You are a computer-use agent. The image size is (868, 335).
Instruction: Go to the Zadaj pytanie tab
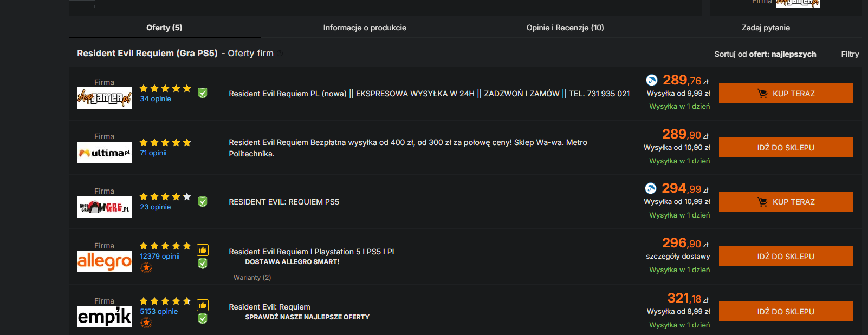click(766, 28)
